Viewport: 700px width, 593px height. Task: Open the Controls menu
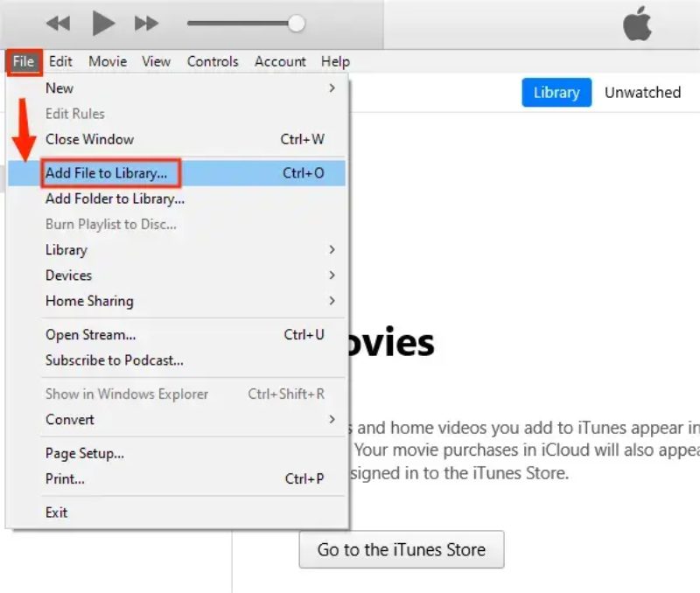pos(213,61)
